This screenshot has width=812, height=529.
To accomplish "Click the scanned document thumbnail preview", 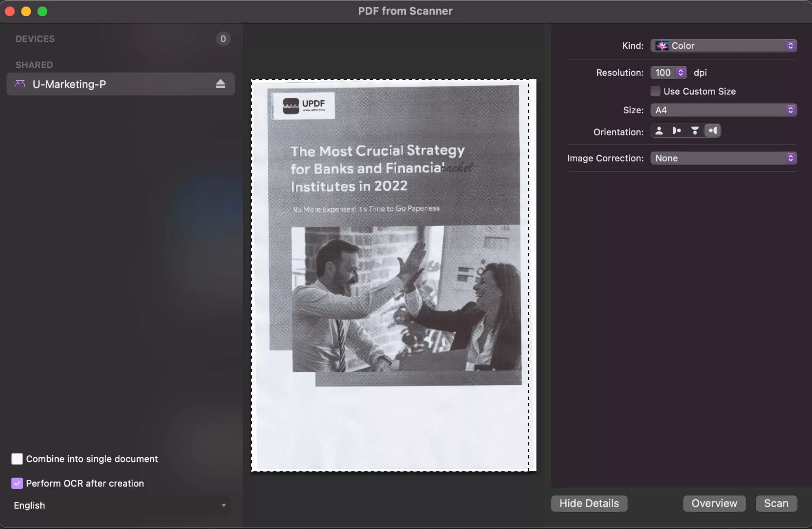I will (x=394, y=275).
